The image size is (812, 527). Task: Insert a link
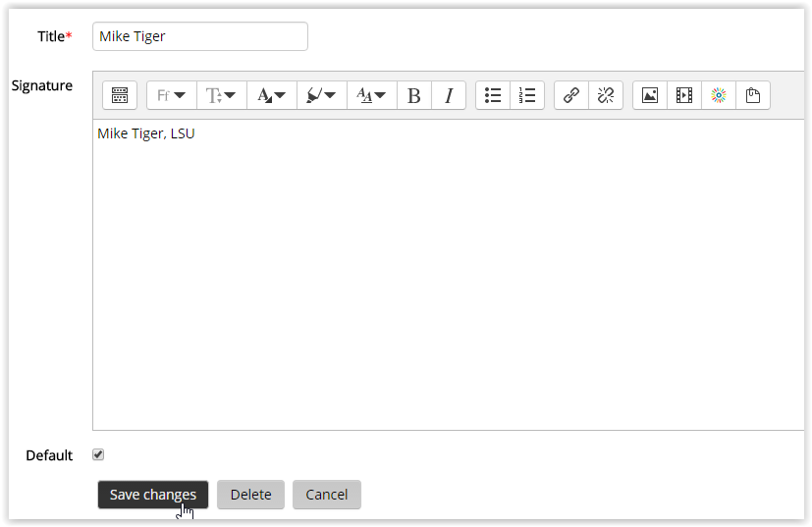(571, 95)
